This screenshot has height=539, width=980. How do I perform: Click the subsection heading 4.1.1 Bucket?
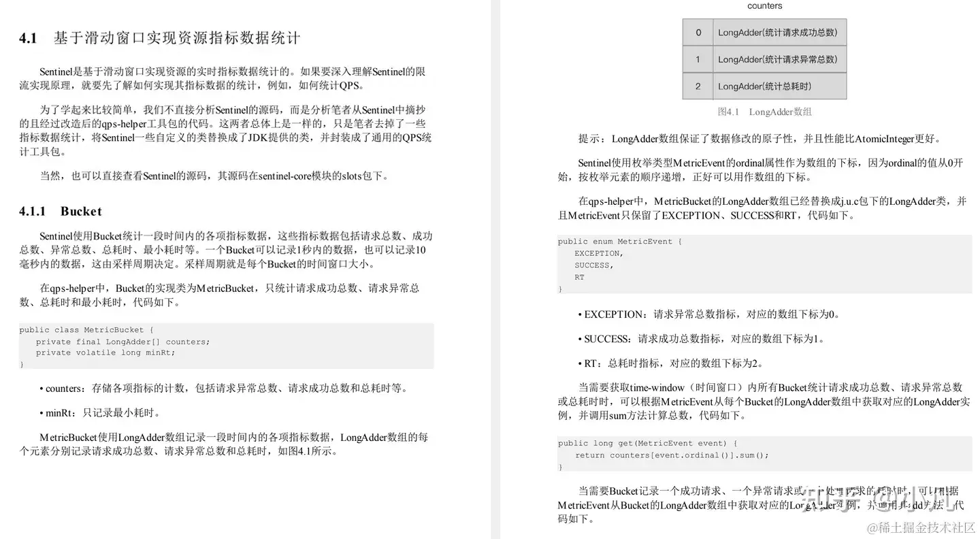point(61,212)
